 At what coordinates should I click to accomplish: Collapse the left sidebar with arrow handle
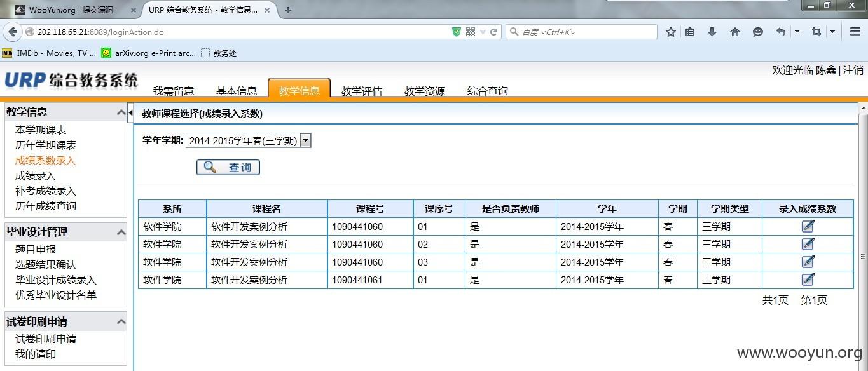[x=130, y=112]
